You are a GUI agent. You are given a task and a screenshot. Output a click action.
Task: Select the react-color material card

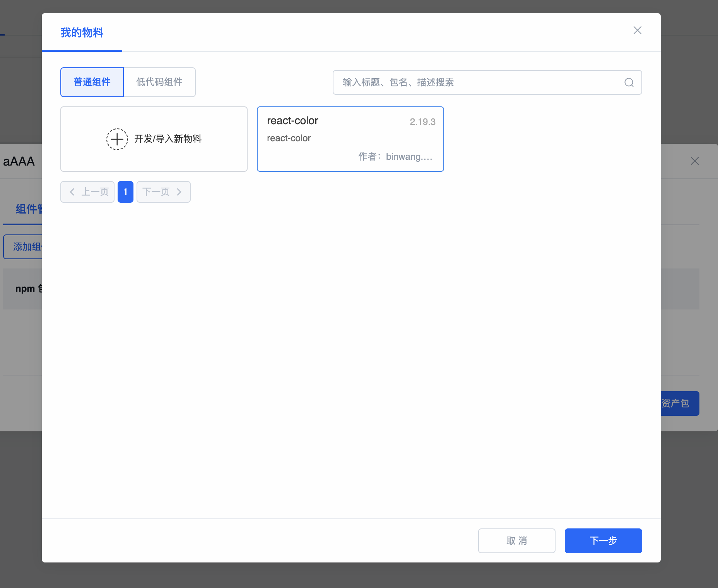point(350,139)
